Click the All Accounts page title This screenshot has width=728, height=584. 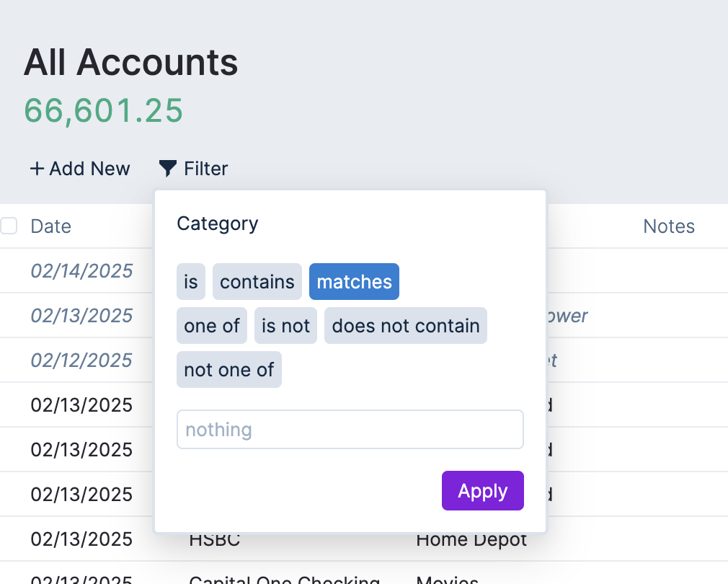131,63
